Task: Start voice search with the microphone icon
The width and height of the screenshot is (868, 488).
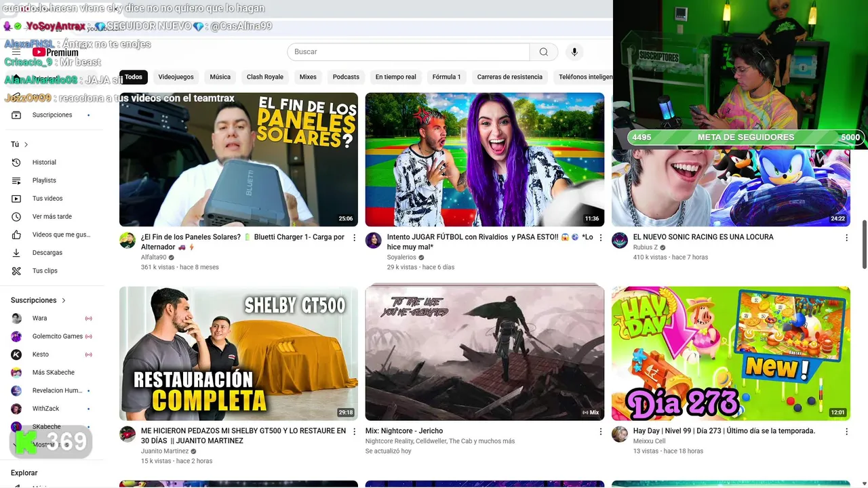Action: coord(574,52)
